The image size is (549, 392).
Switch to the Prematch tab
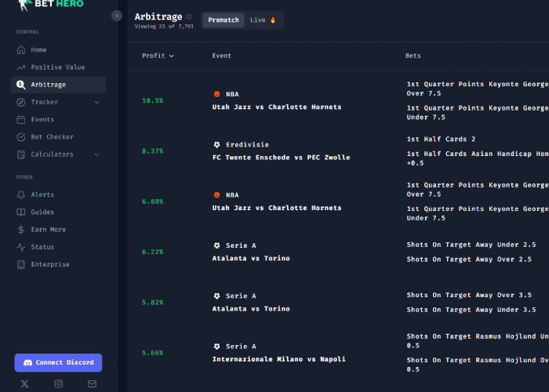click(224, 20)
